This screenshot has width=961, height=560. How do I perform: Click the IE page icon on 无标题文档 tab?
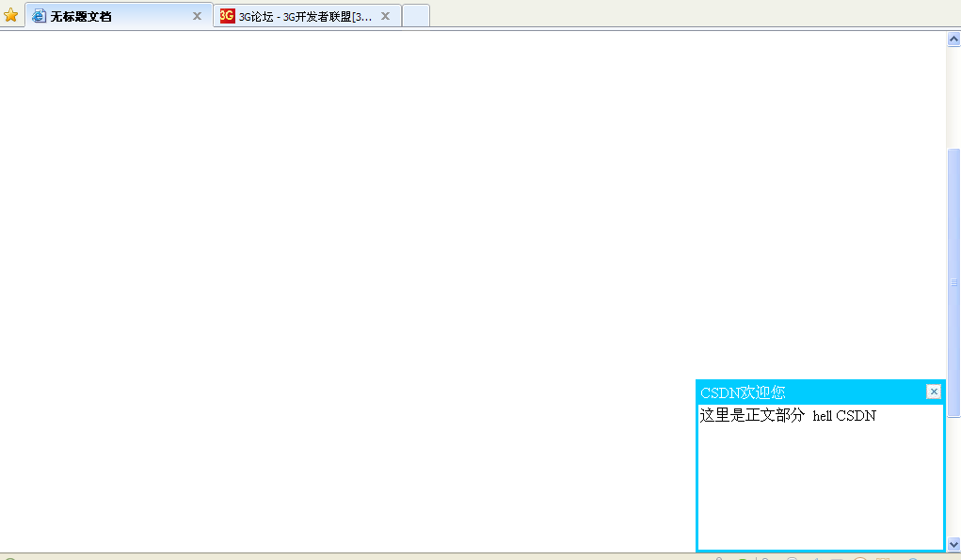pos(39,16)
